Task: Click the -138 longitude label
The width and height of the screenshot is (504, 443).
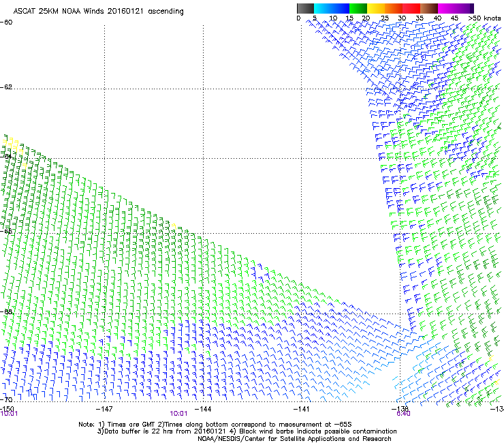Action: (x=400, y=409)
